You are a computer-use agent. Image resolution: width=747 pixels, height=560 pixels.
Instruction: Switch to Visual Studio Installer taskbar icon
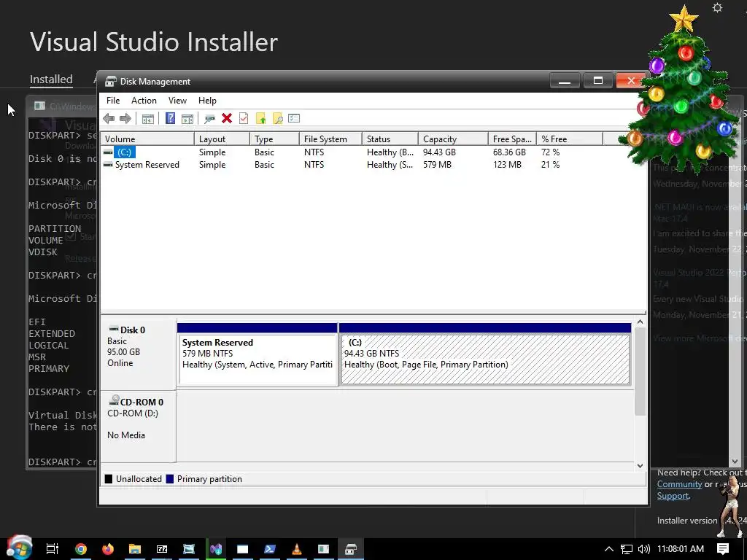[x=216, y=549]
